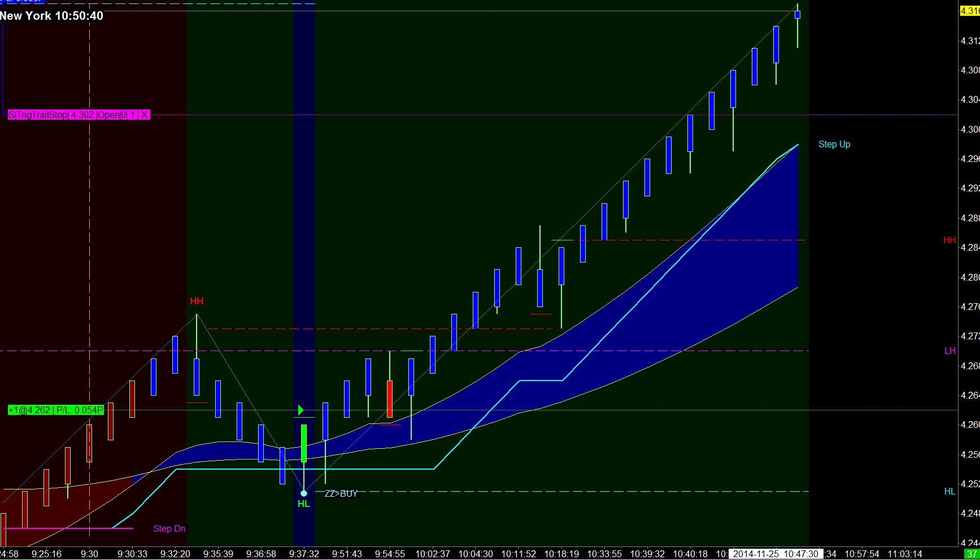Select the bright green candle above the HL pivot
The height and width of the screenshot is (560, 980).
[304, 444]
